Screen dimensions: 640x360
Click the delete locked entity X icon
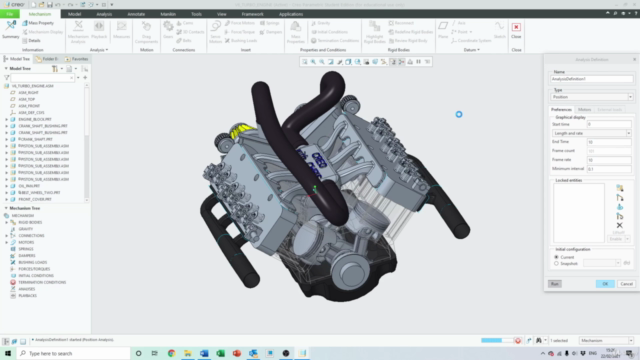[620, 225]
